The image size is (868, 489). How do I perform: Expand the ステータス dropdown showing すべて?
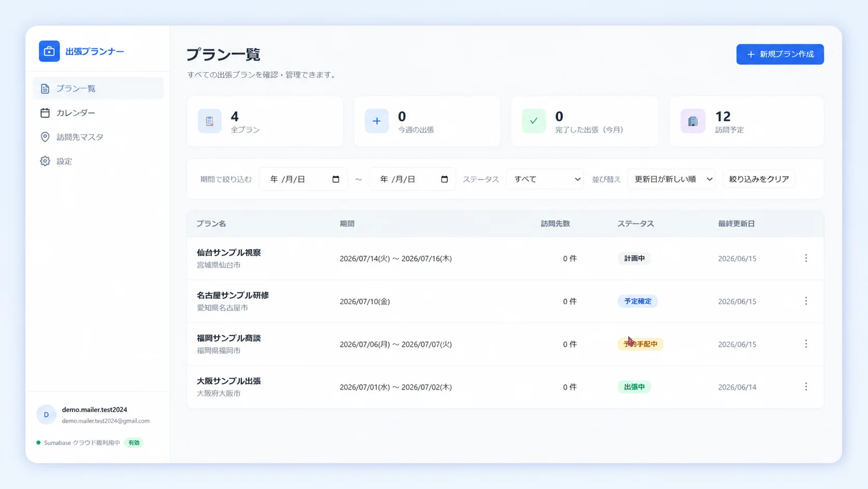click(545, 179)
